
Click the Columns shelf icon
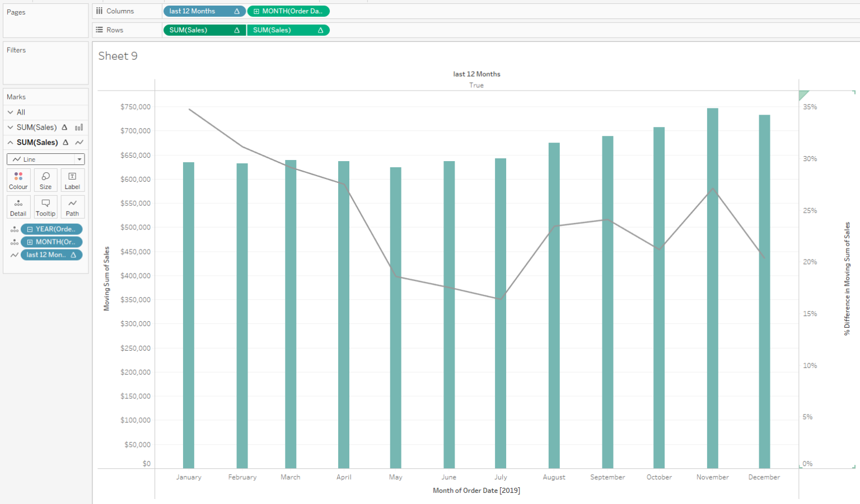tap(99, 11)
